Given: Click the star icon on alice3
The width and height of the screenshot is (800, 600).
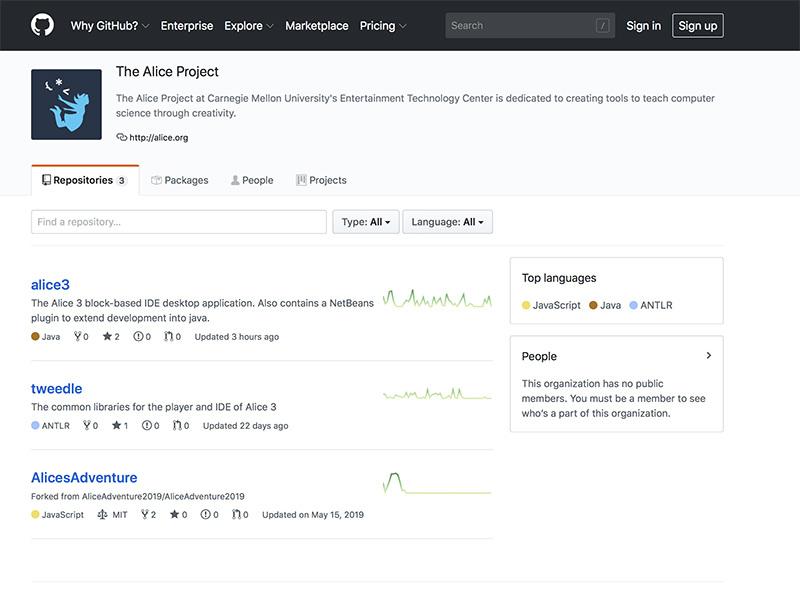Looking at the screenshot, I should pos(107,336).
